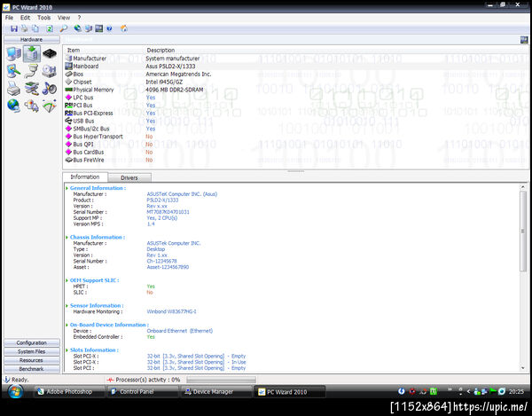Select the SMBus/i2c Bus row

click(x=295, y=129)
